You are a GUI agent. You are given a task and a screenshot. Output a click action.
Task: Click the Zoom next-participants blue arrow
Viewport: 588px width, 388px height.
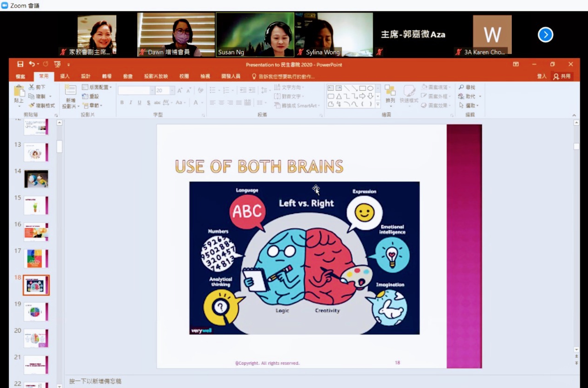click(x=545, y=35)
